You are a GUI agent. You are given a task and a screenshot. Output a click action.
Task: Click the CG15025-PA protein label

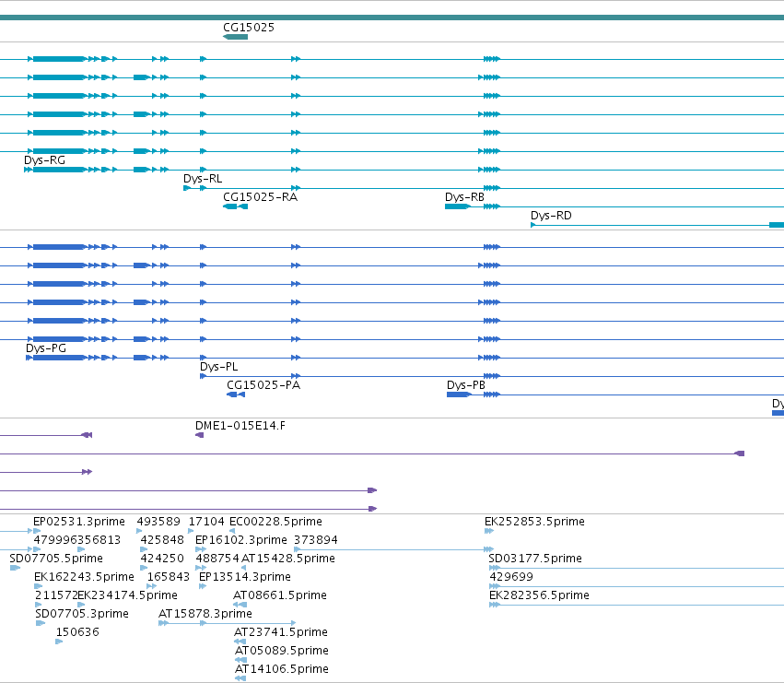click(263, 385)
